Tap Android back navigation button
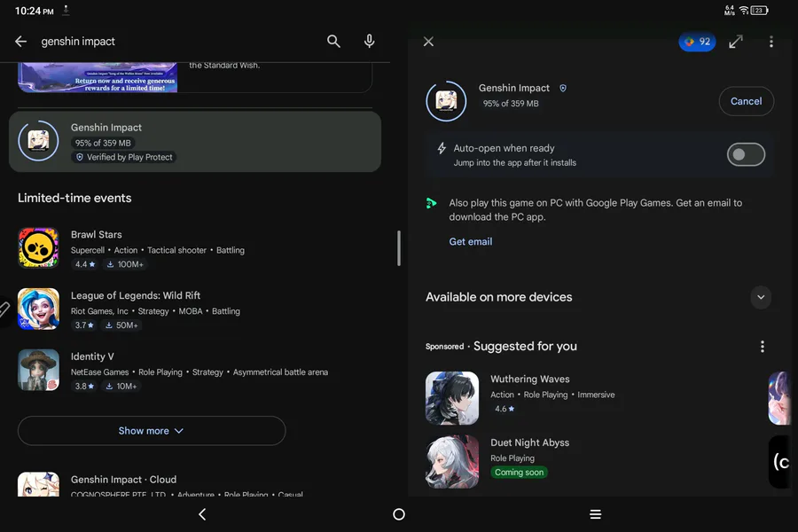The image size is (798, 532). tap(202, 514)
